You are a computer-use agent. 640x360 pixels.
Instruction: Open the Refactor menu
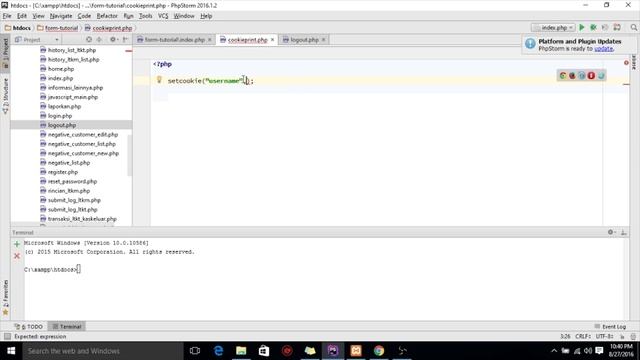pyautogui.click(x=107, y=16)
